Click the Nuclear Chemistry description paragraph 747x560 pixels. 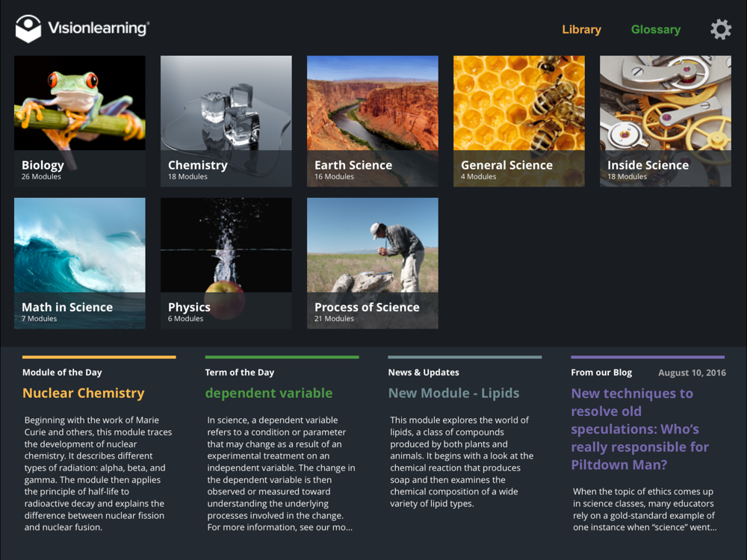[x=98, y=473]
